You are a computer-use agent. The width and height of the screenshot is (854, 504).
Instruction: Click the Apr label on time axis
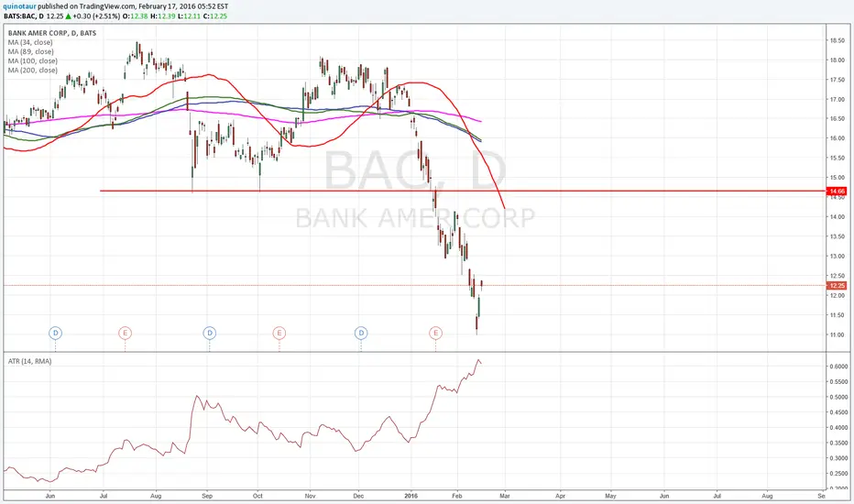click(560, 496)
